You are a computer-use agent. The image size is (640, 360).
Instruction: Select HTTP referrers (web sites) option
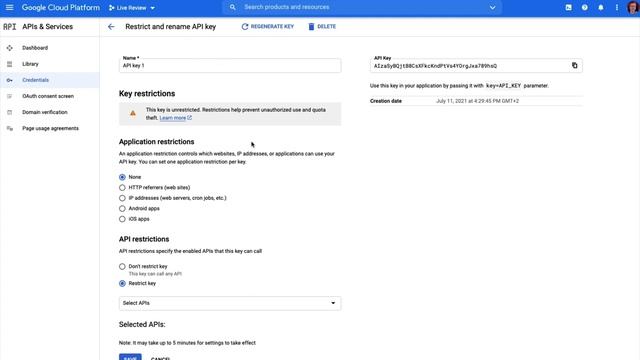[122, 188]
